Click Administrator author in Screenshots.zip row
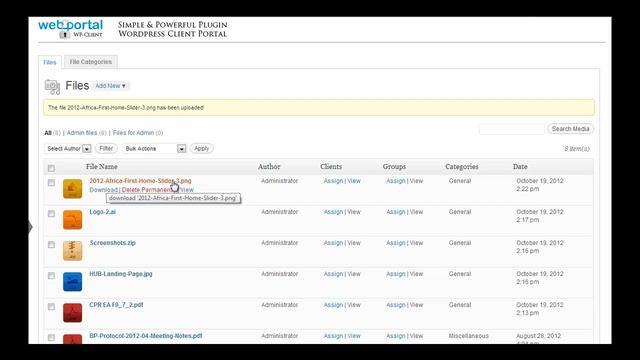640x360 pixels. (280, 243)
